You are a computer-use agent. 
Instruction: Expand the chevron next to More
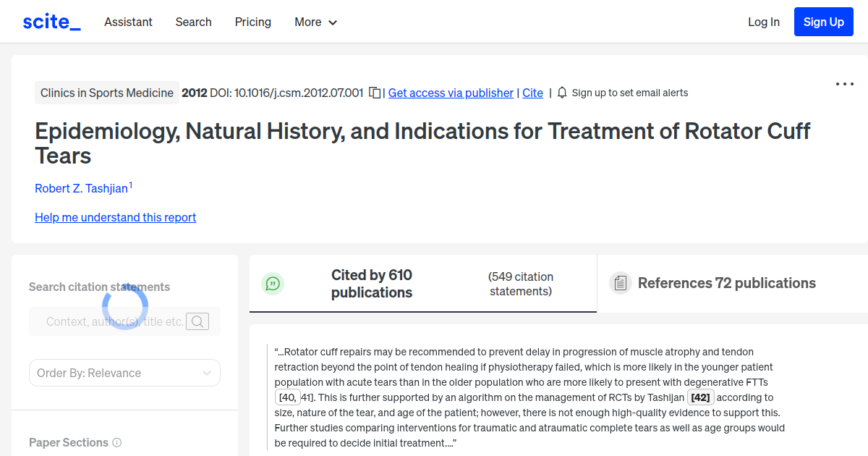click(333, 22)
